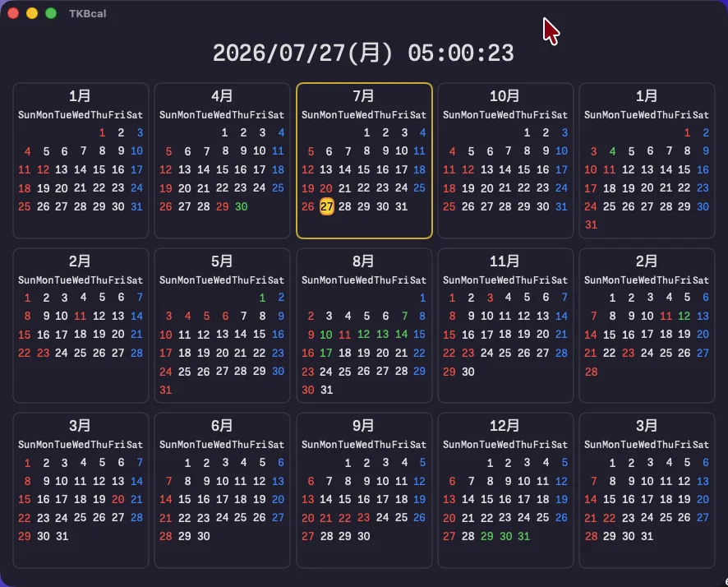
Task: Click the green date 30 in 4月
Action: click(x=241, y=206)
